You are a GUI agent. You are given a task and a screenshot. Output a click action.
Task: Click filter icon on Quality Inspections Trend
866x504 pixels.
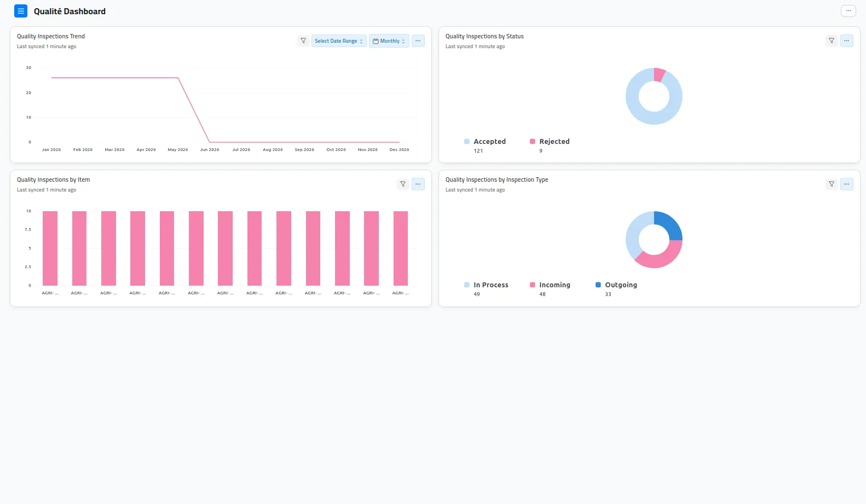pos(303,41)
